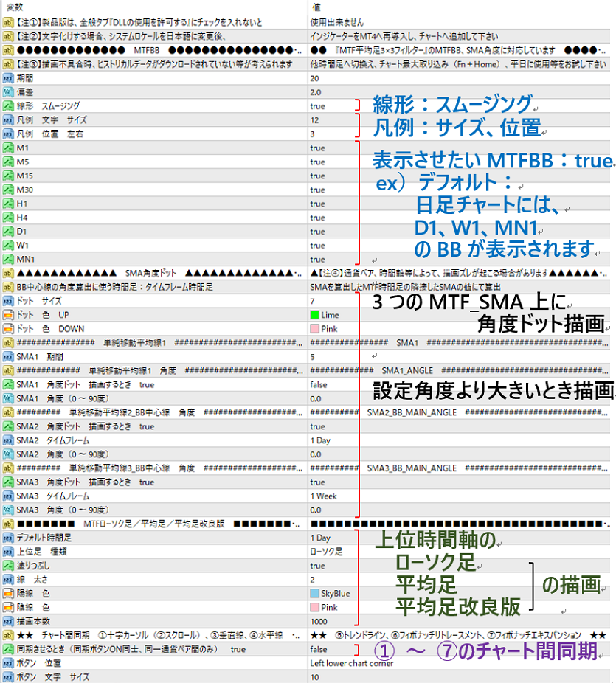This screenshot has width=616, height=683.
Task: Open the SkyBlue color value dropdown
Action: [x=336, y=594]
